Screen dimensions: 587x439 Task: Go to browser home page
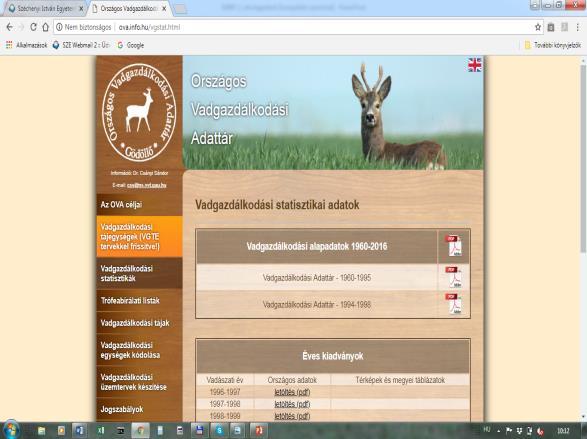(x=45, y=27)
